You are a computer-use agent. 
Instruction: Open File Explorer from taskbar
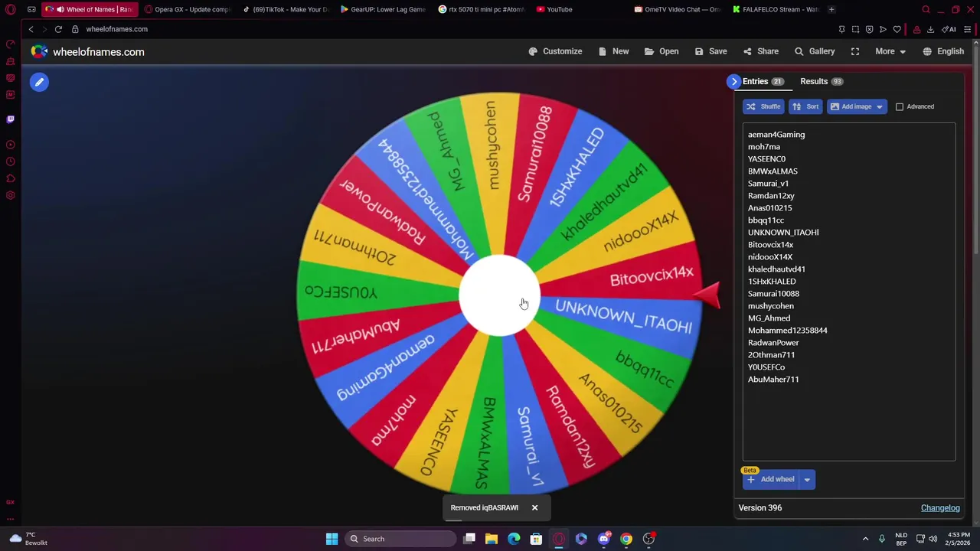coord(492,539)
